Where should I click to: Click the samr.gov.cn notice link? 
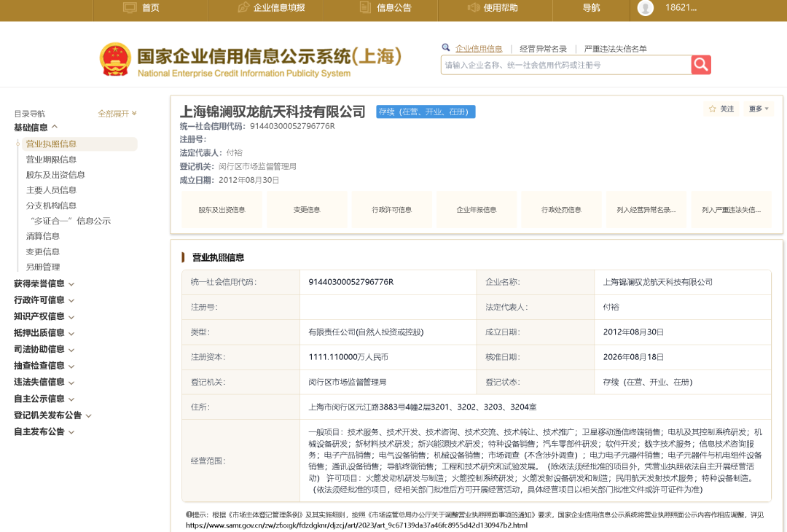tap(356, 525)
